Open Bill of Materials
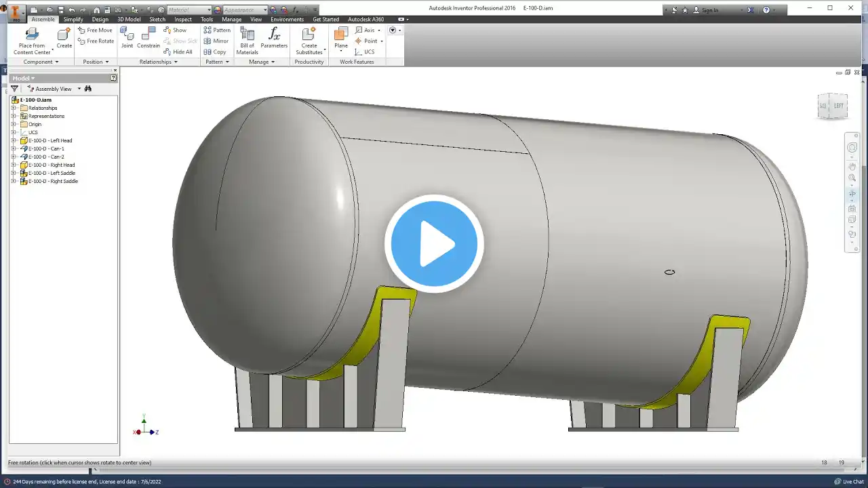 tap(247, 41)
